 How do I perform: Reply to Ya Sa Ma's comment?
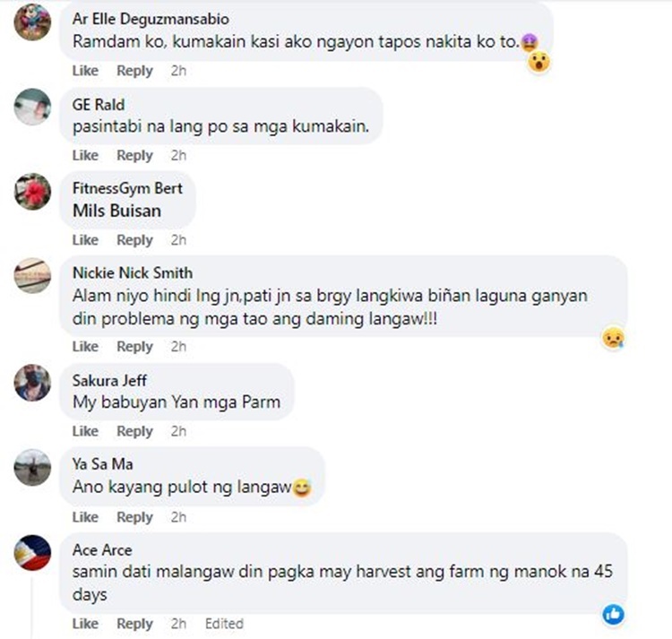click(134, 517)
